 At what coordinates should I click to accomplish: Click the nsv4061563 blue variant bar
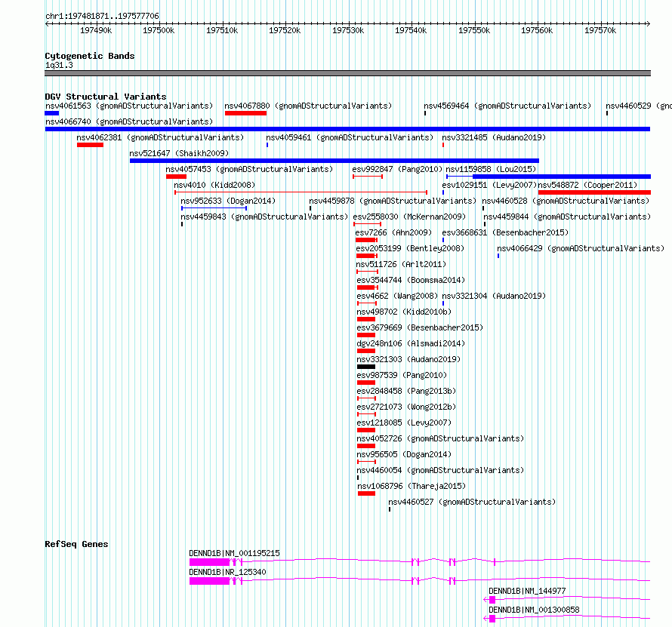52,113
